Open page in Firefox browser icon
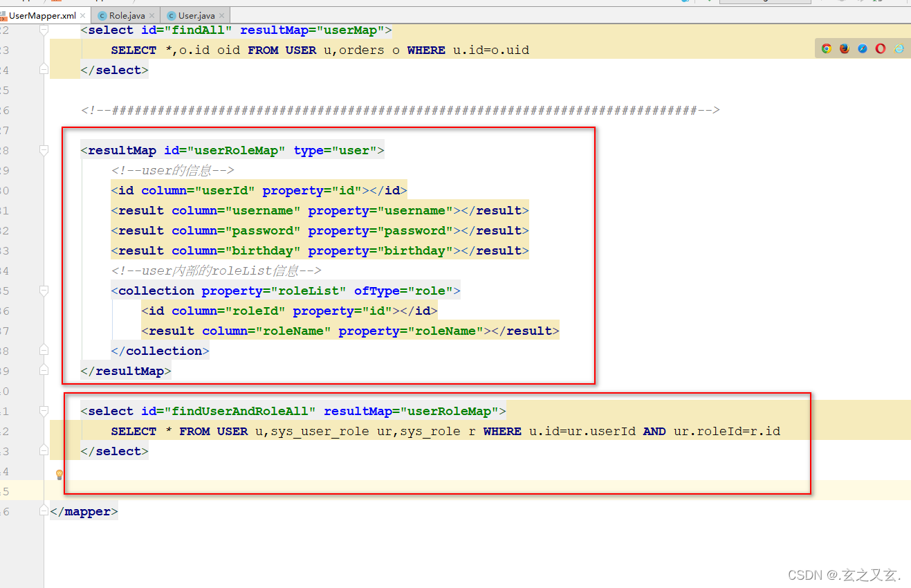The image size is (911, 588). click(x=845, y=48)
